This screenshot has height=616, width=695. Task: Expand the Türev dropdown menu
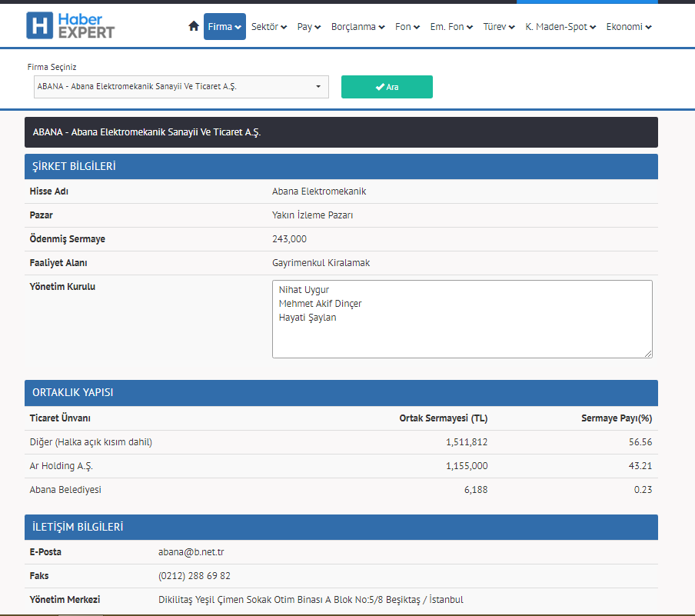499,27
